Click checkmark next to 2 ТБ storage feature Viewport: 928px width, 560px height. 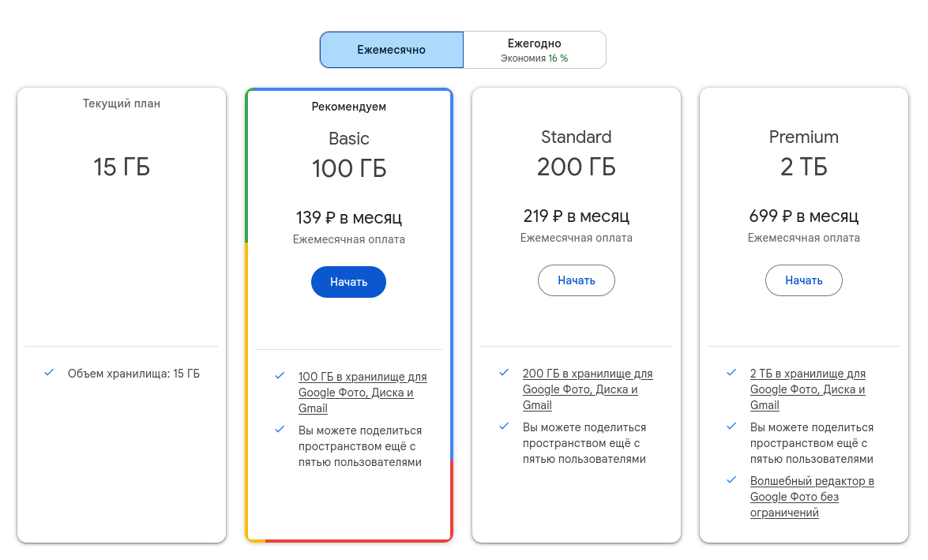731,373
